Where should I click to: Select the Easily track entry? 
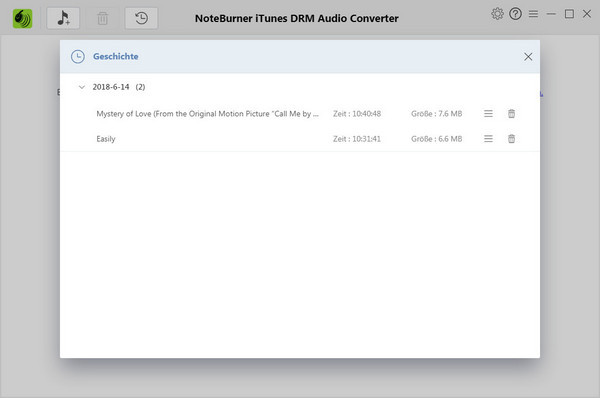[106, 139]
